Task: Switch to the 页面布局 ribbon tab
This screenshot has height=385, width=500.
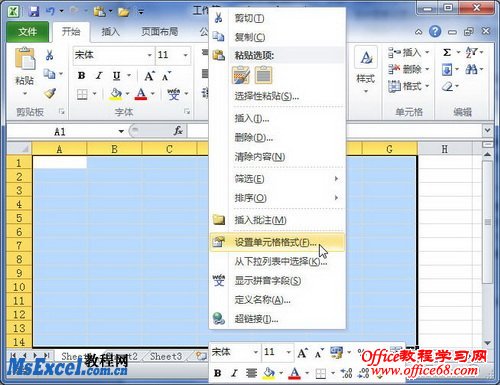Action: pos(159,32)
